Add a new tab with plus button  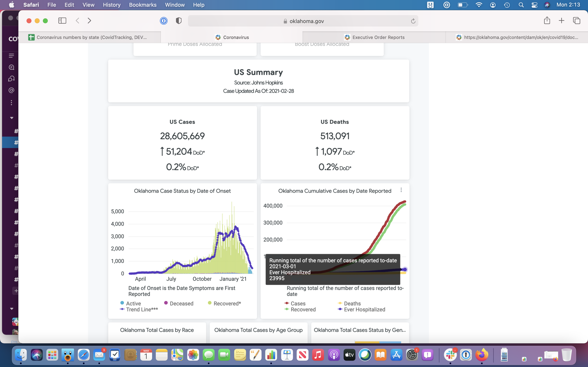[561, 21]
